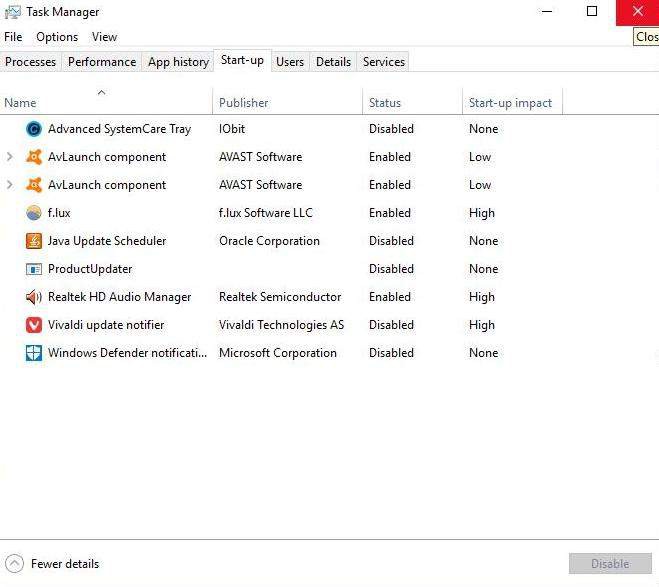Image resolution: width=659 pixels, height=587 pixels.
Task: Click the Vivaldi update notifier icon
Action: click(34, 325)
